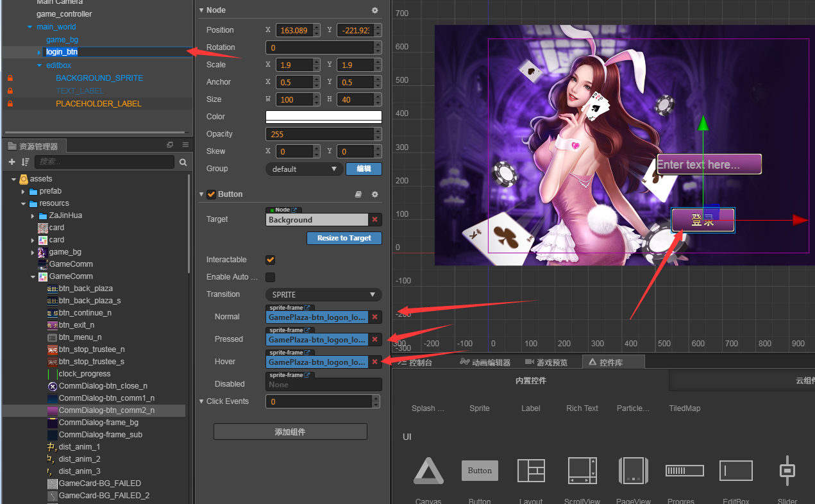Viewport: 815px width, 504px height.
Task: Collapse the main_world node
Action: pos(29,27)
